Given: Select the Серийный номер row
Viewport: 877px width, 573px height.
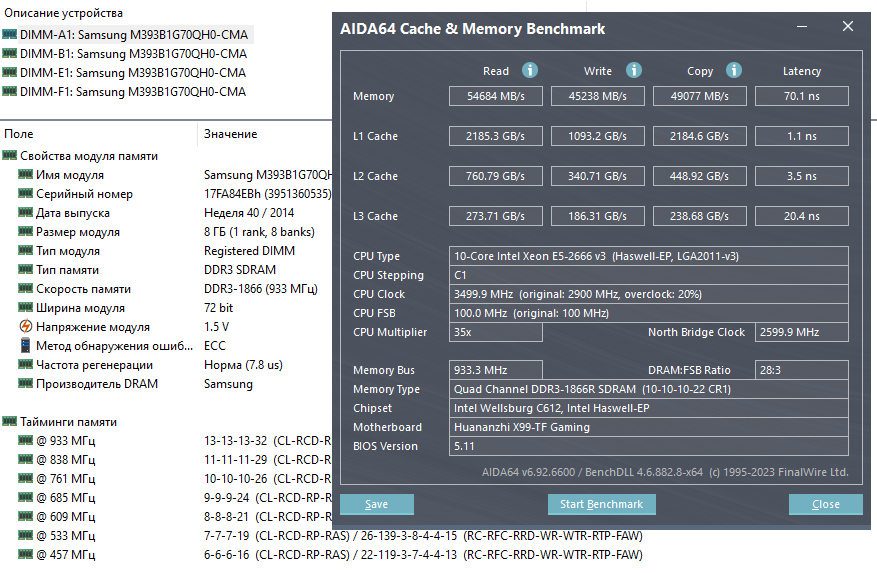Looking at the screenshot, I should pyautogui.click(x=166, y=194).
